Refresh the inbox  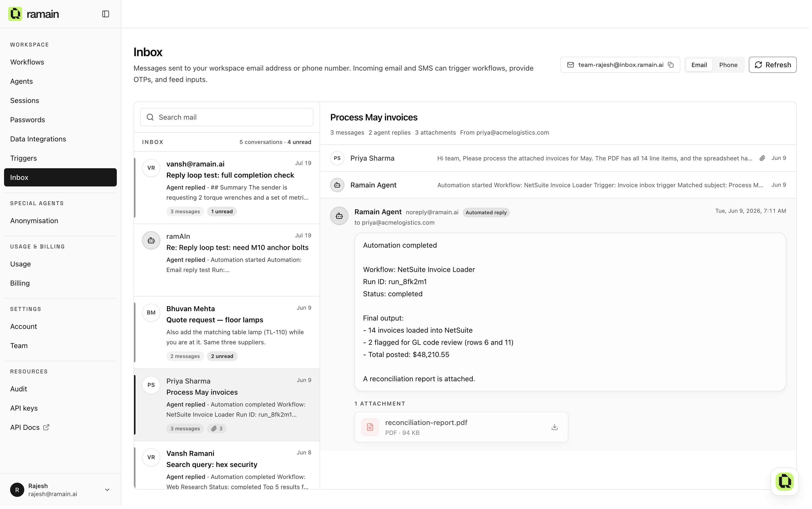click(773, 65)
